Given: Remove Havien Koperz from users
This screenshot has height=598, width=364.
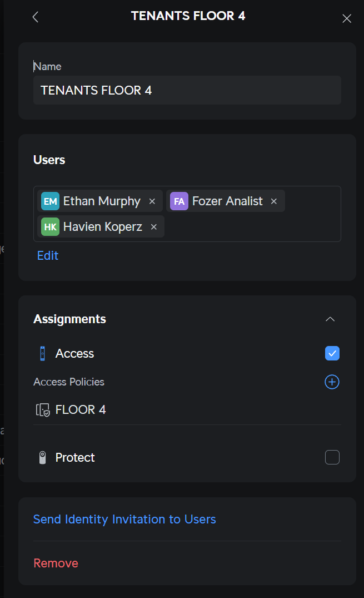Looking at the screenshot, I should (154, 227).
